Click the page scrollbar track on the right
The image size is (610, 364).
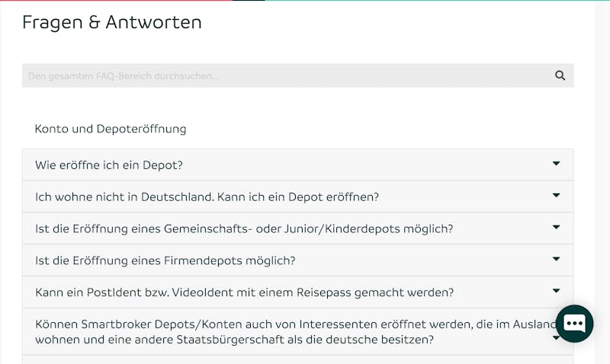(602, 182)
